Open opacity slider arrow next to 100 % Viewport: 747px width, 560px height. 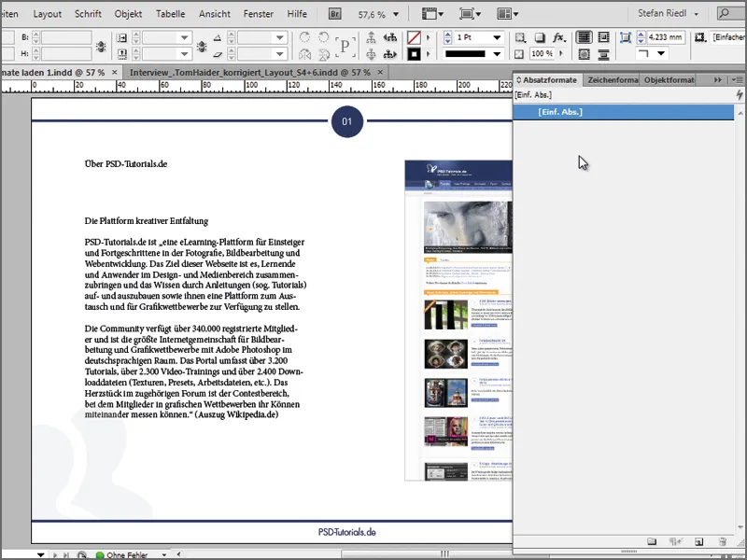click(x=561, y=53)
